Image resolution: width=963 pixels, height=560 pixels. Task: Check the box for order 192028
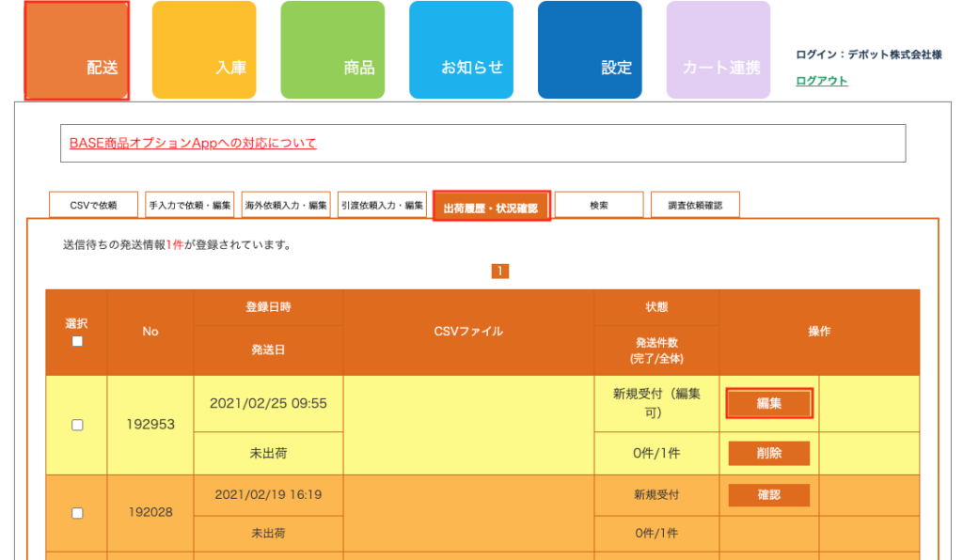(77, 513)
